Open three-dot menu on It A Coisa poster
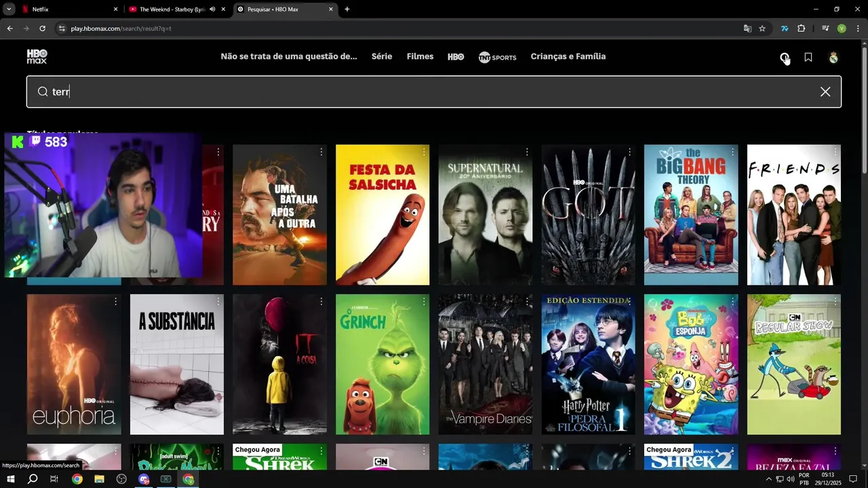The image size is (868, 488). pyautogui.click(x=321, y=301)
